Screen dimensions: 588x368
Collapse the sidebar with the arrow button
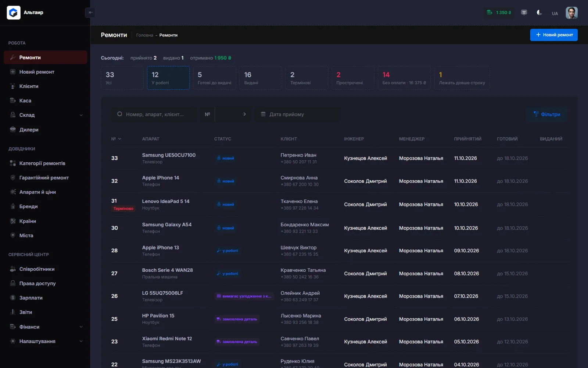click(x=90, y=13)
